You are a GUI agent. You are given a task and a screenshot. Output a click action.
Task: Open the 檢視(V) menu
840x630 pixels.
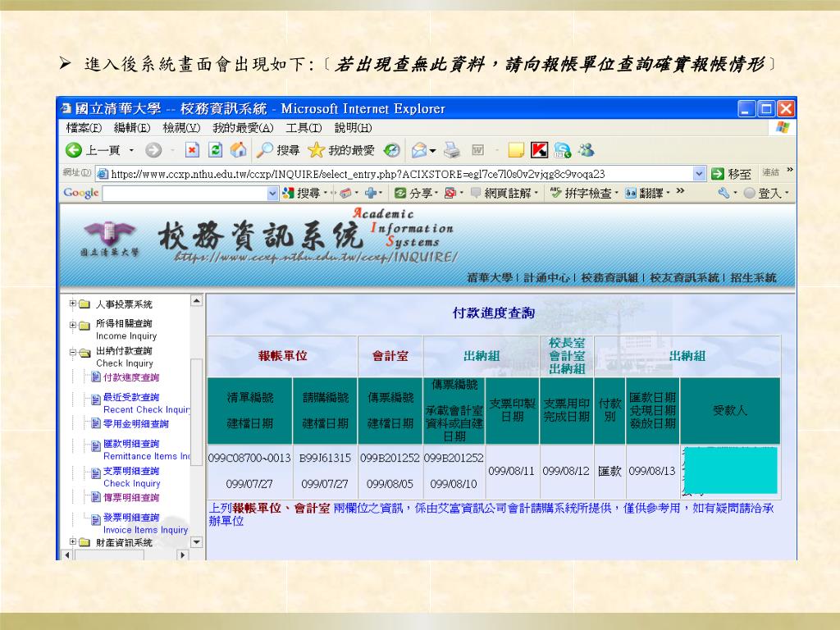coord(181,128)
